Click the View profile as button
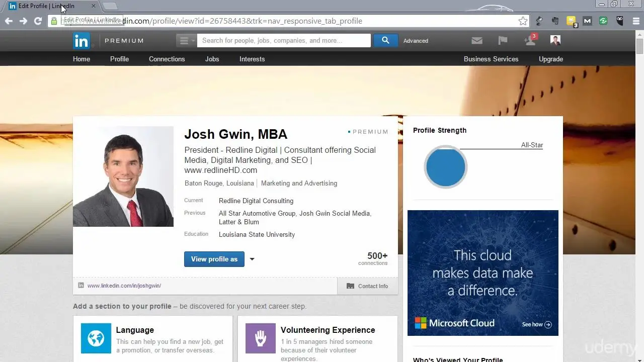This screenshot has height=362, width=644. 214,259
